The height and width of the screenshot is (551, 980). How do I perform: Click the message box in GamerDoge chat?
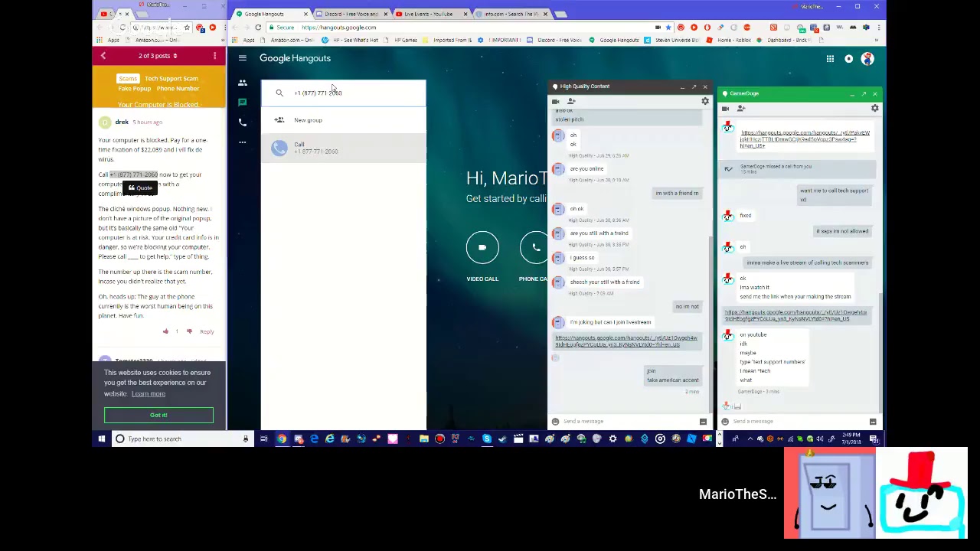(798, 422)
